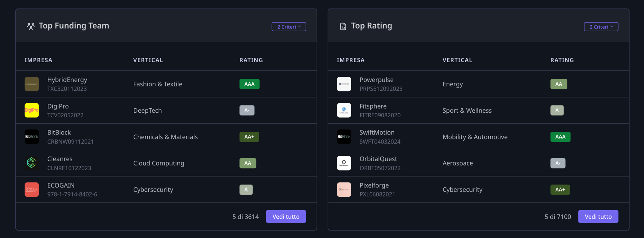This screenshot has height=238, width=644.
Task: Click the yellow DigiPro logo
Action: pos(31,110)
